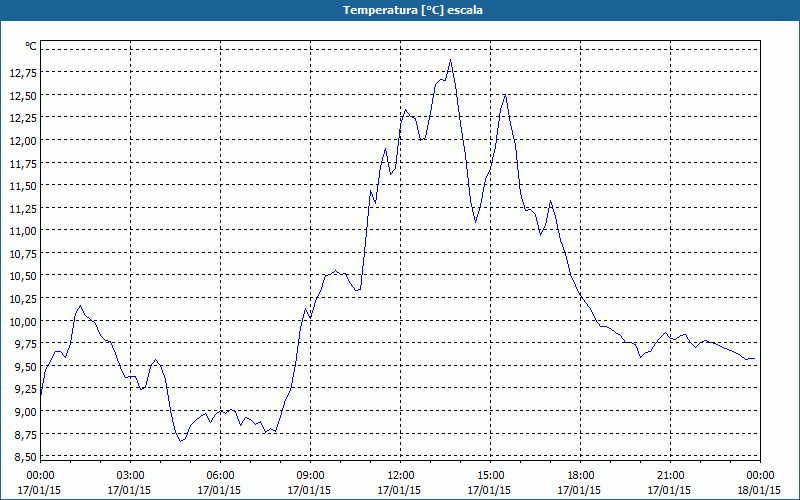Click the 17/01/15 date below 21:00

(x=669, y=490)
